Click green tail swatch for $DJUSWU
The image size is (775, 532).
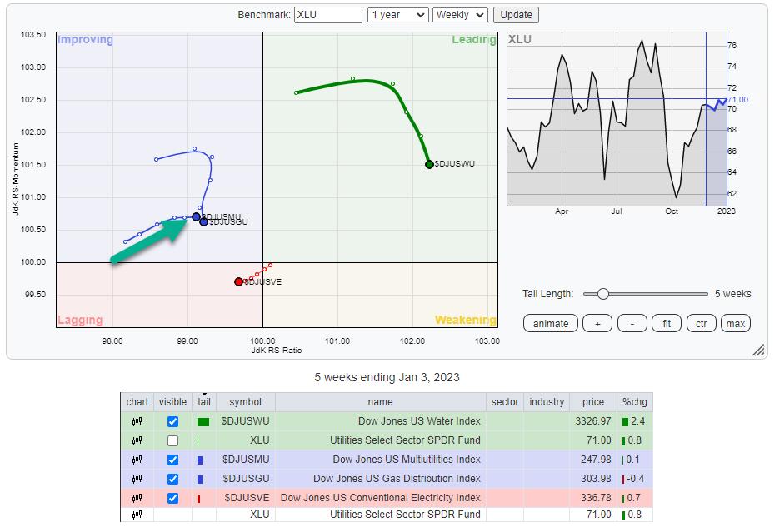(x=203, y=422)
